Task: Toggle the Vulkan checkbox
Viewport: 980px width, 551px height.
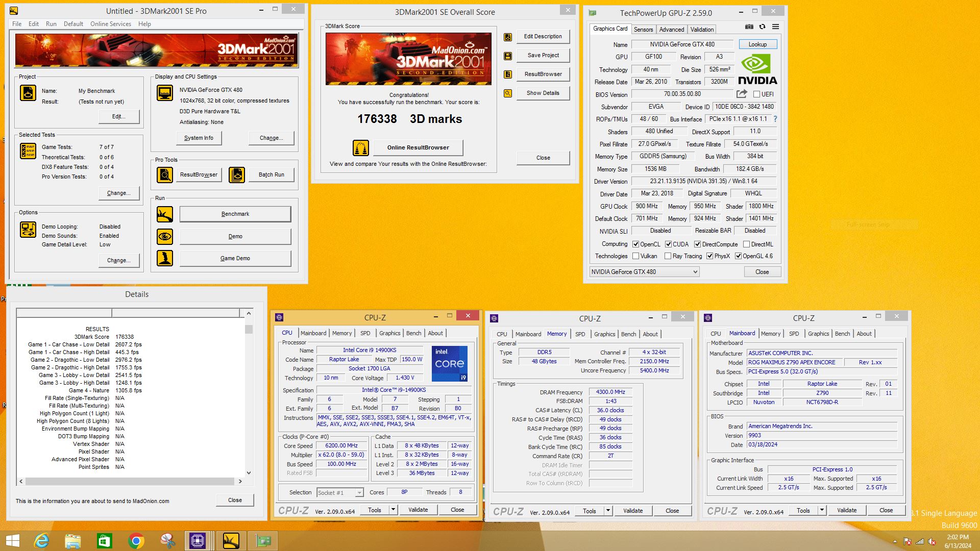Action: (635, 256)
